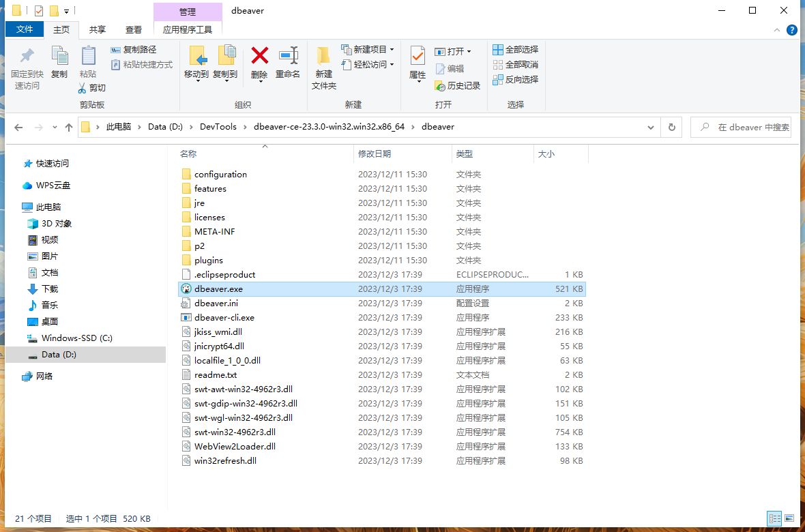Click the Rename (重命名) icon
The image size is (805, 532).
coord(288,55)
